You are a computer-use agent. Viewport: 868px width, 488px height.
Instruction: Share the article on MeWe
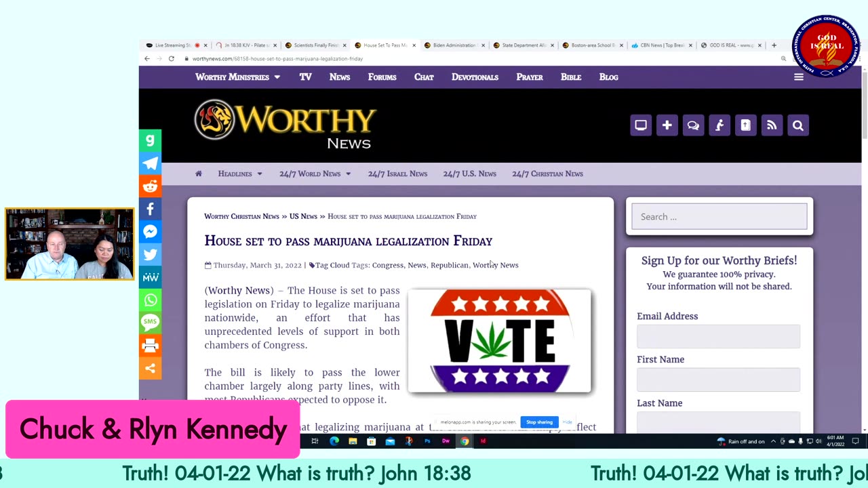tap(151, 277)
